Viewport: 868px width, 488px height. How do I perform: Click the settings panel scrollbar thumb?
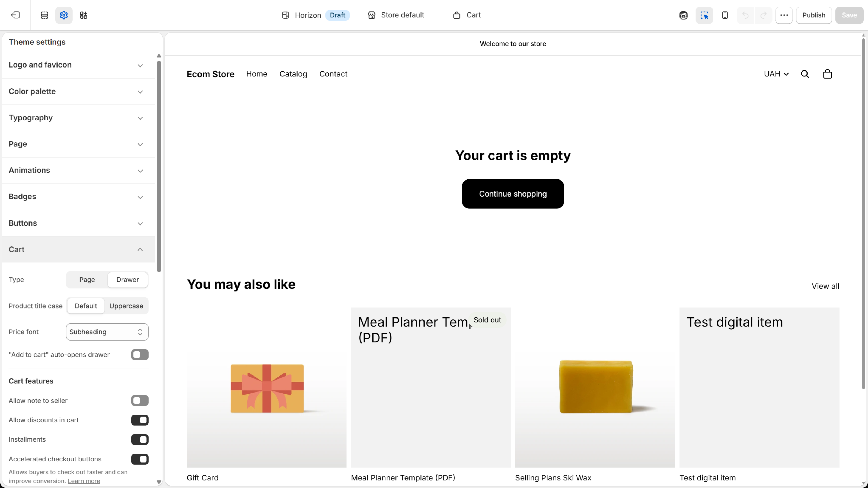[159, 166]
